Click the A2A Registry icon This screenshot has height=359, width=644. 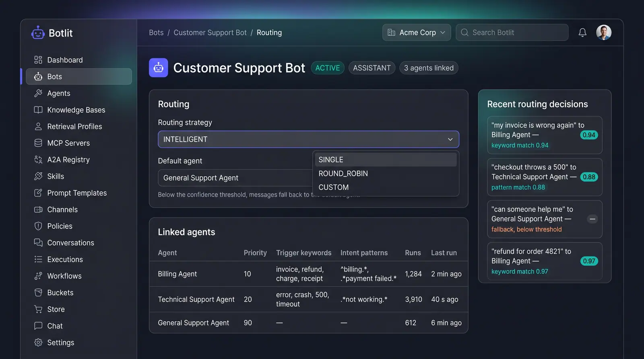[x=38, y=160]
